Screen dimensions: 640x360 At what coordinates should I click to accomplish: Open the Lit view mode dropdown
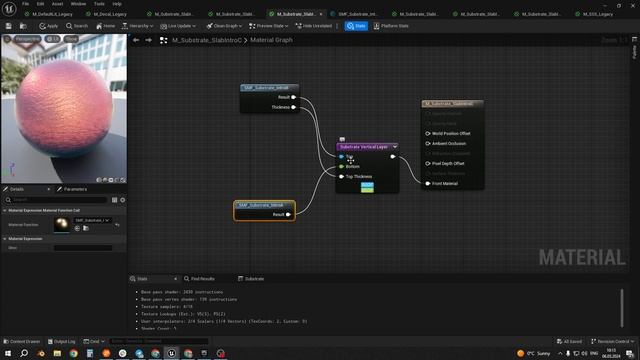click(52, 39)
